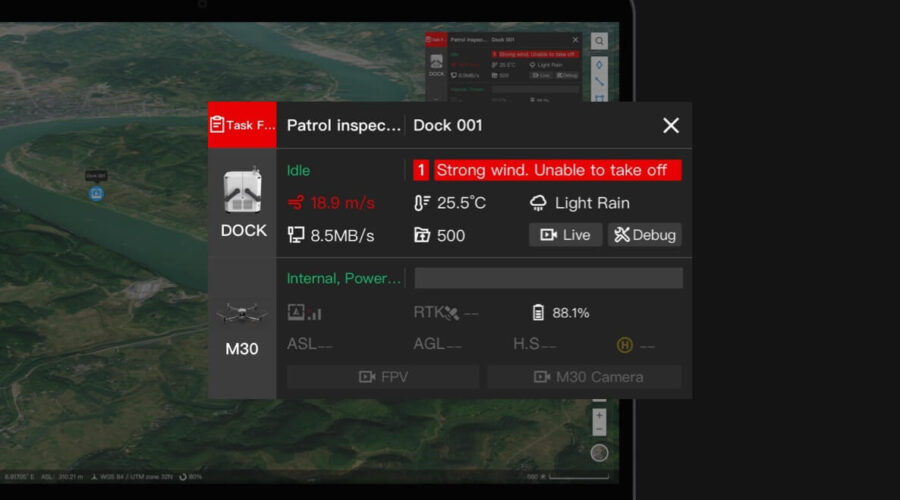Open the FPV camera view
The height and width of the screenshot is (500, 900).
pyautogui.click(x=383, y=377)
